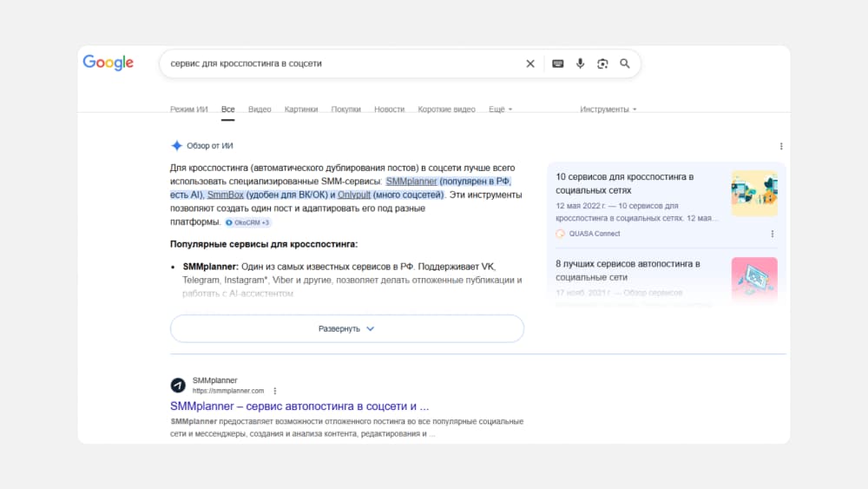Open QUASA Connect card three-dot menu
This screenshot has width=868, height=489.
coord(773,234)
